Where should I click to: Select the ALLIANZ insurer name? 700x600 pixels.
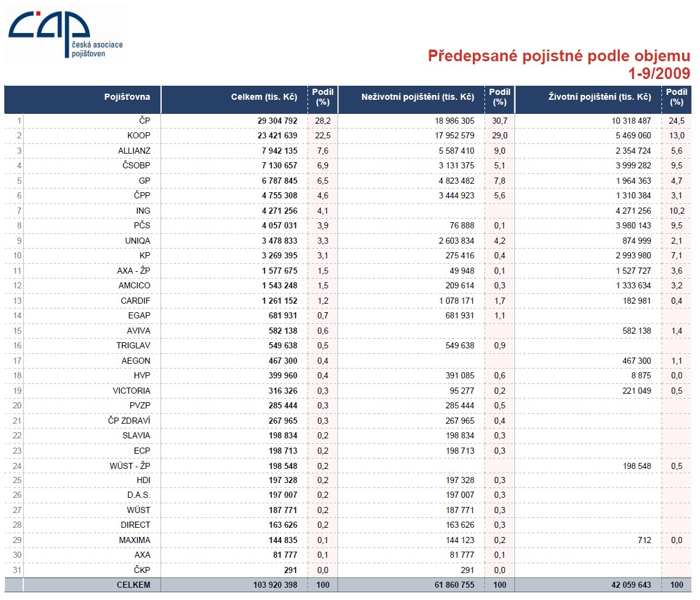coord(134,151)
